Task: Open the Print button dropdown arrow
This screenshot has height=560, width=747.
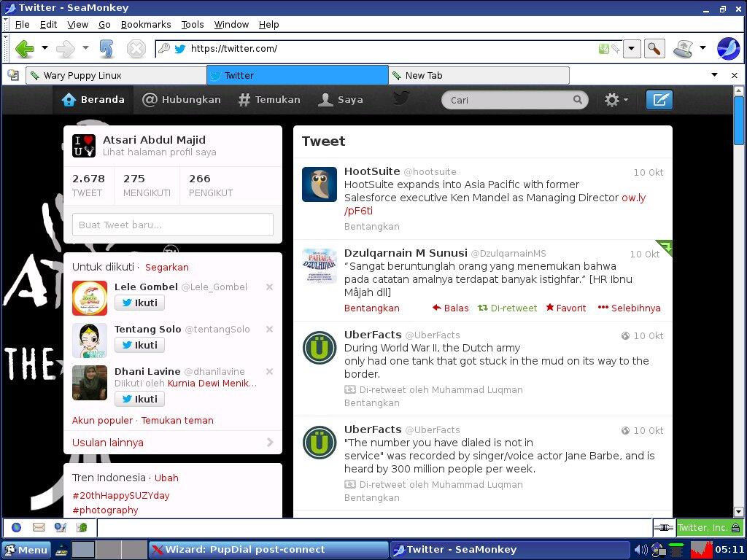Action: (703, 47)
